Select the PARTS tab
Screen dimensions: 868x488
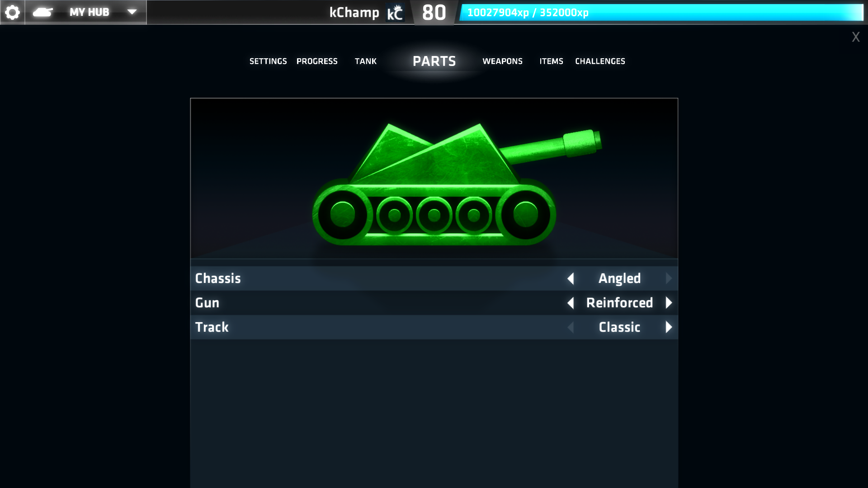click(434, 60)
